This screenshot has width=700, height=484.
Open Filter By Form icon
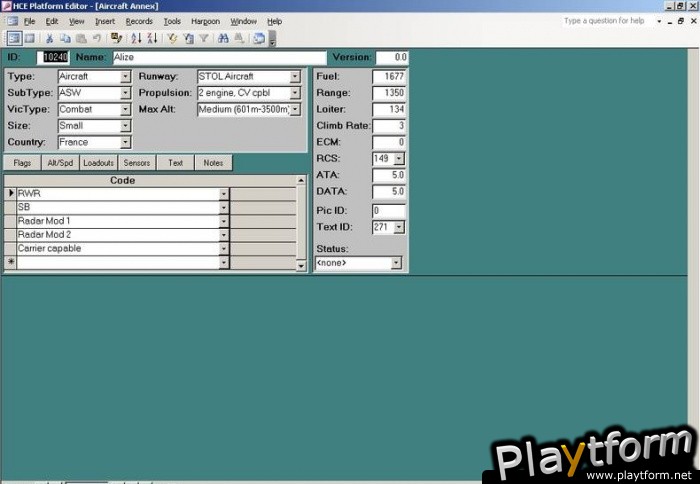click(188, 38)
